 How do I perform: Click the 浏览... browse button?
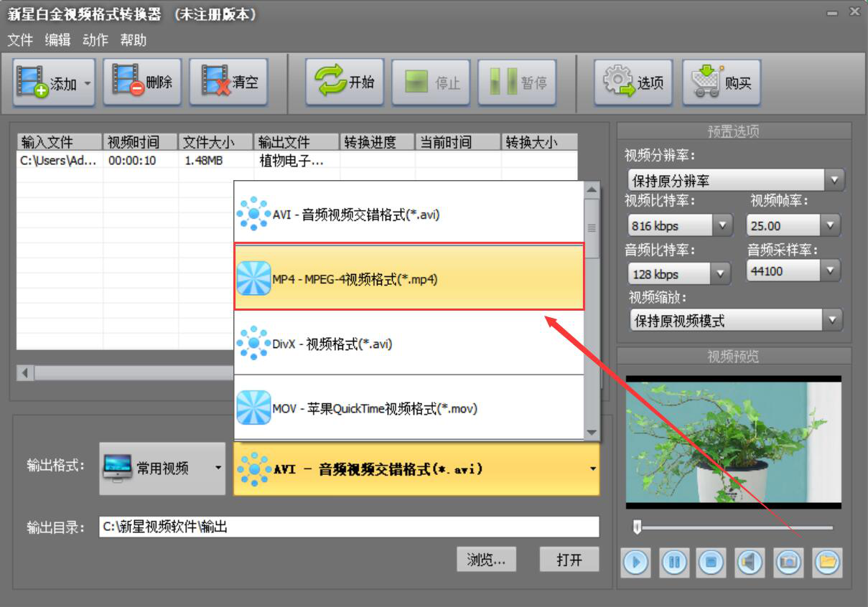[x=486, y=560]
